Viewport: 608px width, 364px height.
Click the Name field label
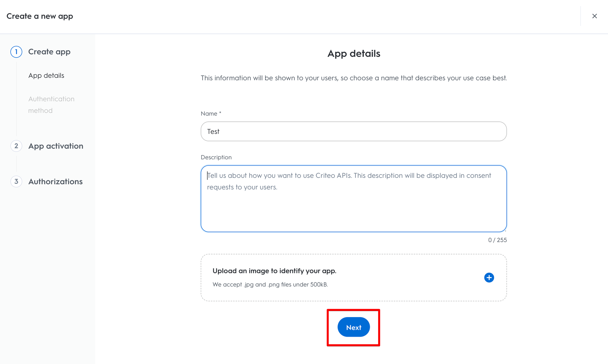[x=211, y=114]
